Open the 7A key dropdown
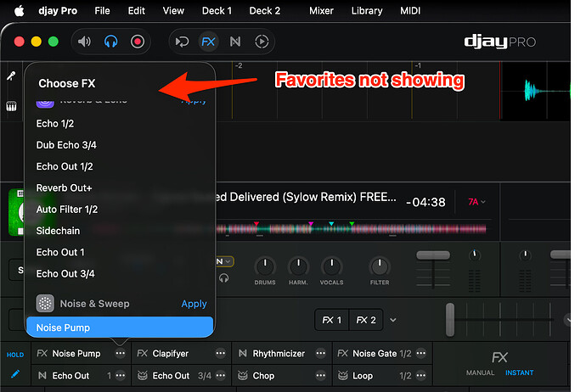This screenshot has width=586, height=392. 477,202
